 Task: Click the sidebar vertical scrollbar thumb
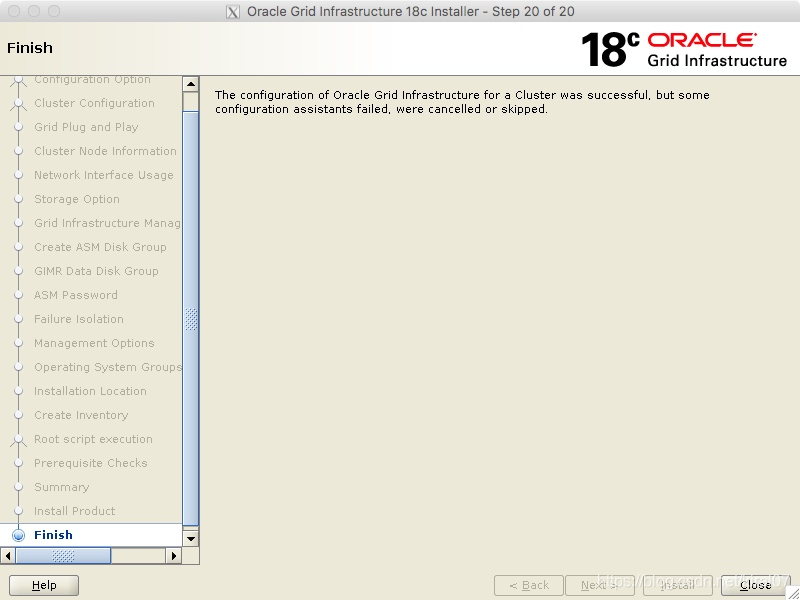click(191, 319)
